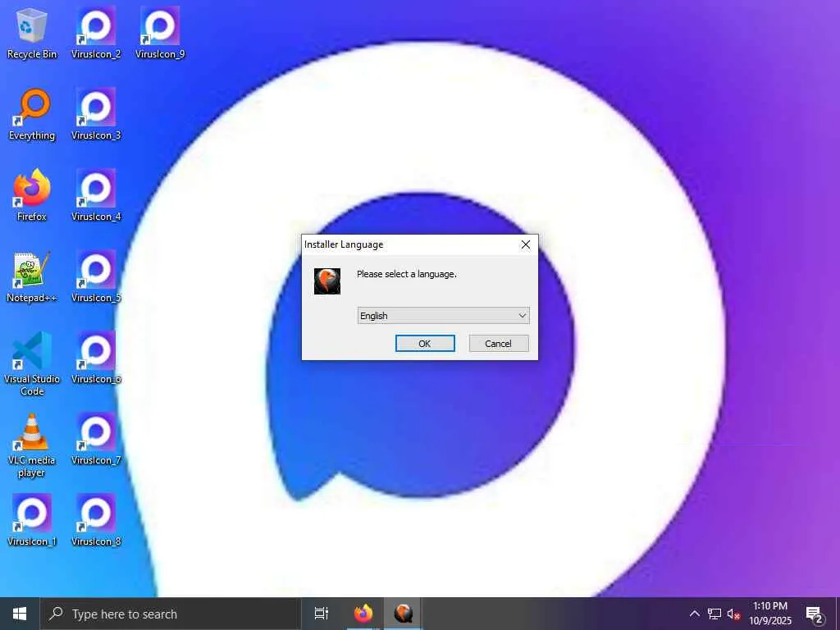
Task: Select the Everything search desktop icon
Action: point(32,115)
